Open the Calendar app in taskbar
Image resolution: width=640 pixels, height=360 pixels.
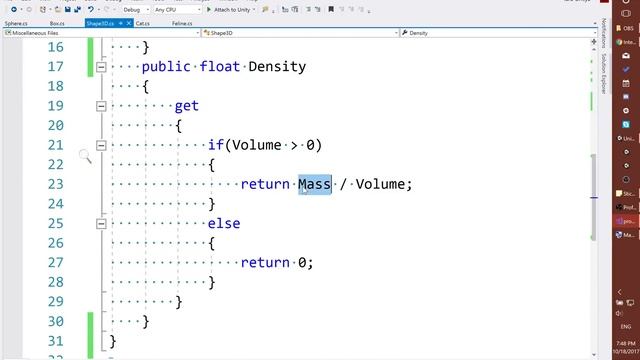626,83
